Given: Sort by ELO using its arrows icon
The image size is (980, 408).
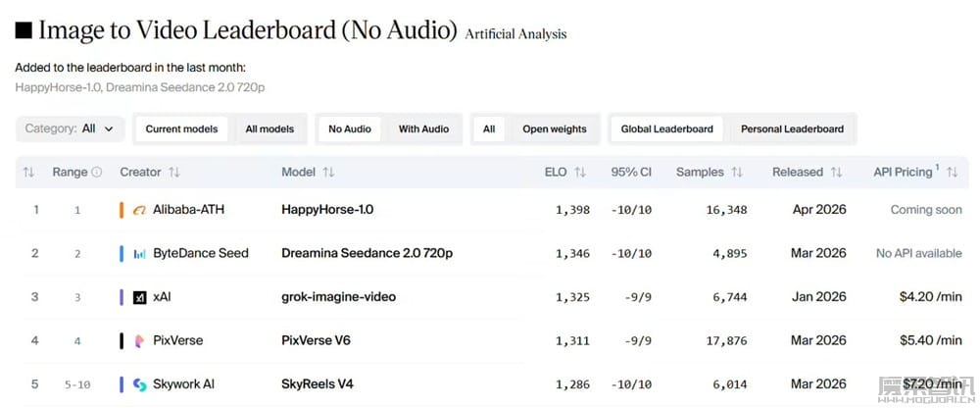Looking at the screenshot, I should pos(580,173).
